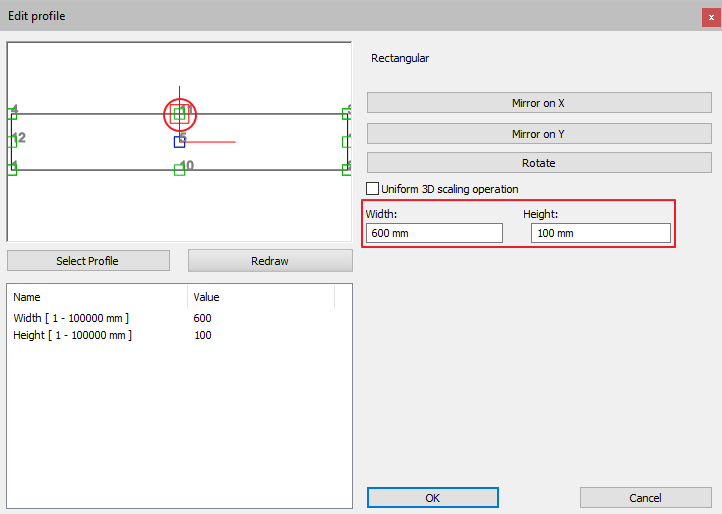Click the Height input field
722x514 pixels.
[x=600, y=233]
